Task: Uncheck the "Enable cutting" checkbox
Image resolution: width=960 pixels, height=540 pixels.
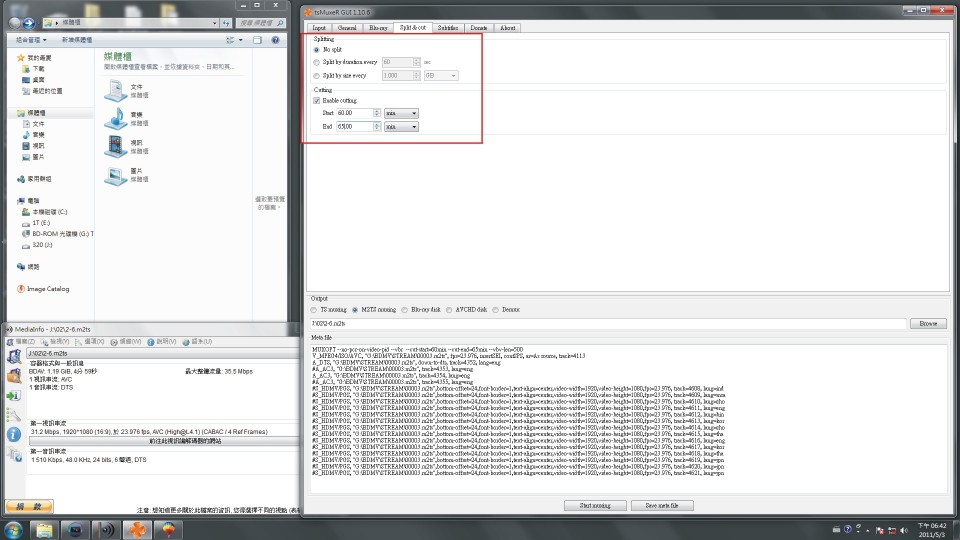Action: point(317,101)
